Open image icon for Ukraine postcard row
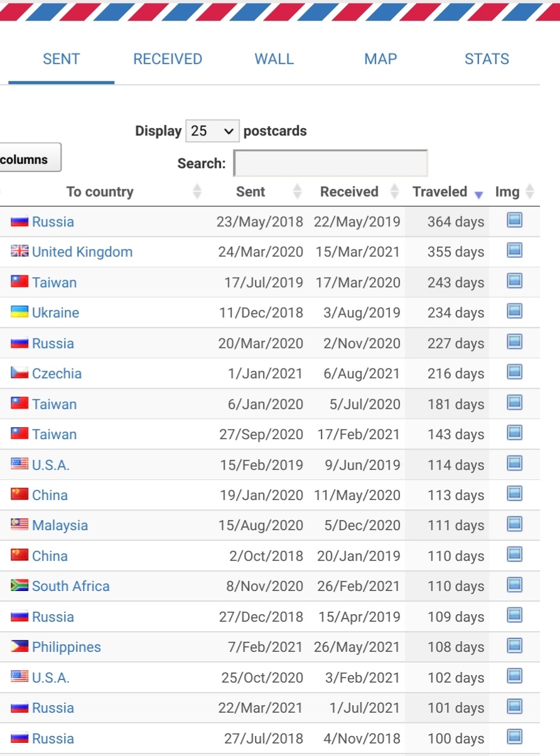The image size is (560, 756). (515, 311)
